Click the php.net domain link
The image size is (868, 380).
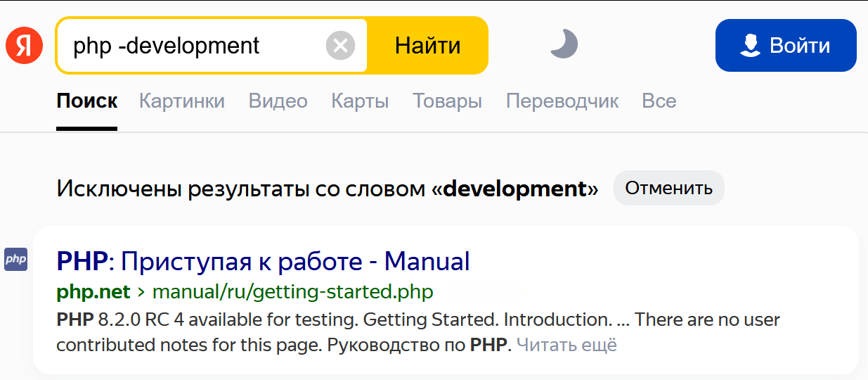coord(93,291)
